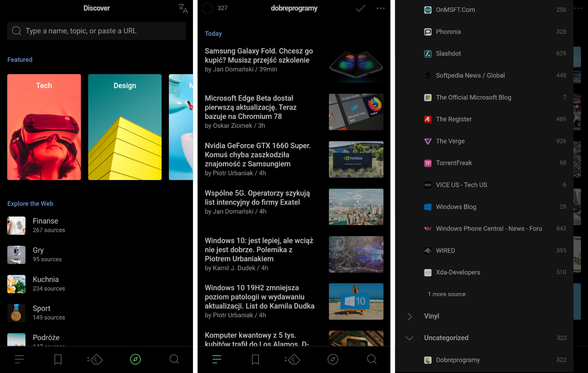
Task: Open the Samsung Galaxy Fold article
Action: coord(294,65)
